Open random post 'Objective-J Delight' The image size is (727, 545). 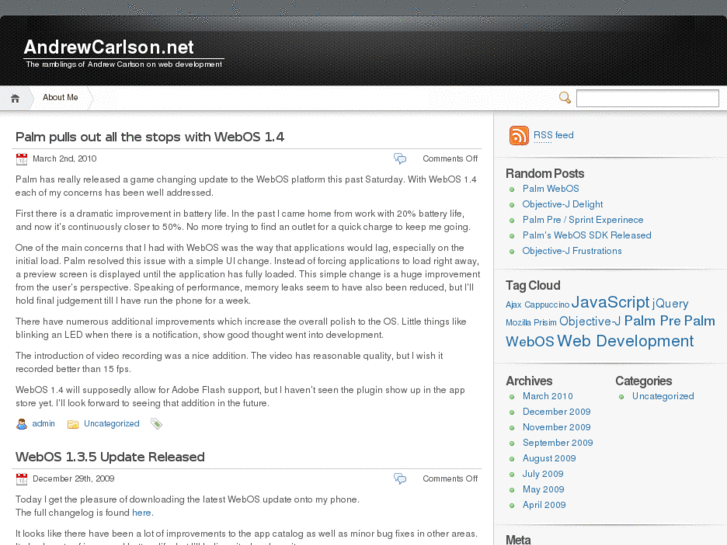(562, 204)
